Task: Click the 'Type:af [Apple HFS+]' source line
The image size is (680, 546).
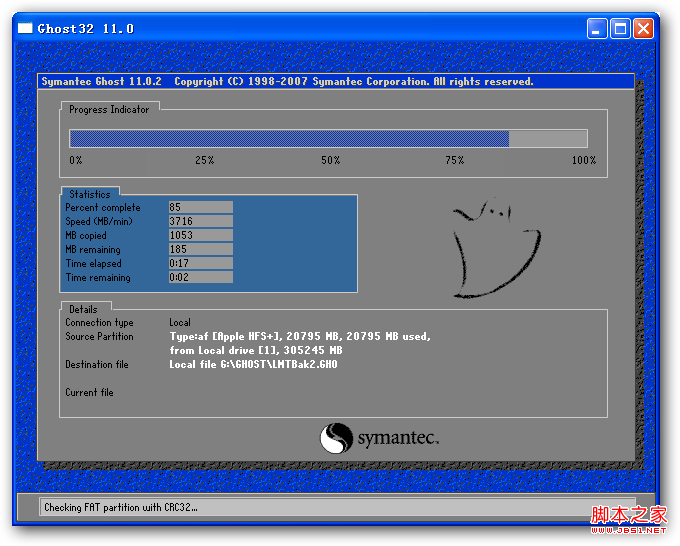Action: click(x=300, y=337)
